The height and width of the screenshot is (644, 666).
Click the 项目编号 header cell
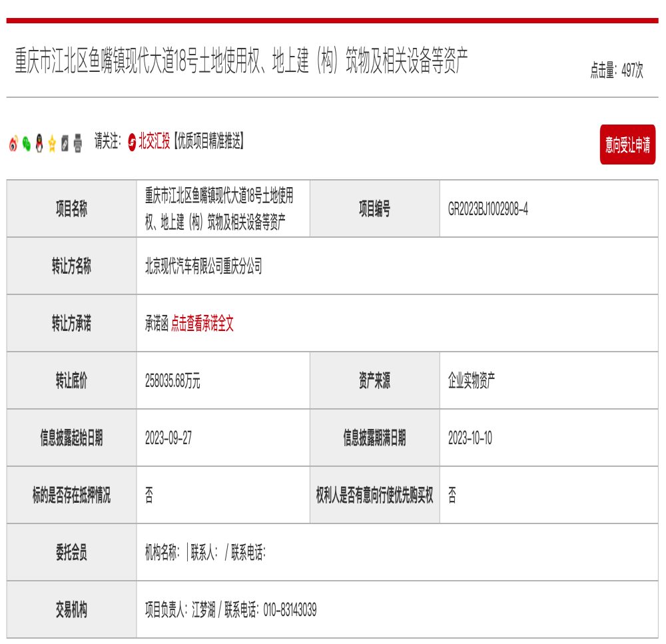374,208
